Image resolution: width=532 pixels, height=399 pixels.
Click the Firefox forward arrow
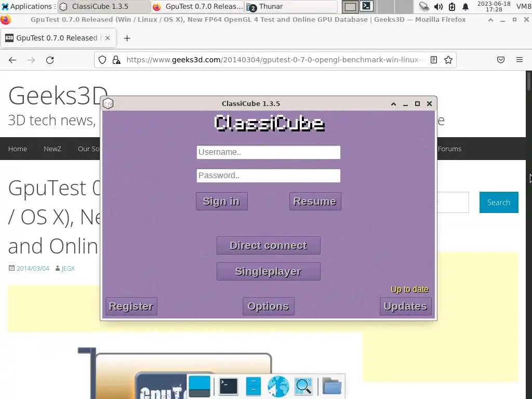pyautogui.click(x=31, y=60)
